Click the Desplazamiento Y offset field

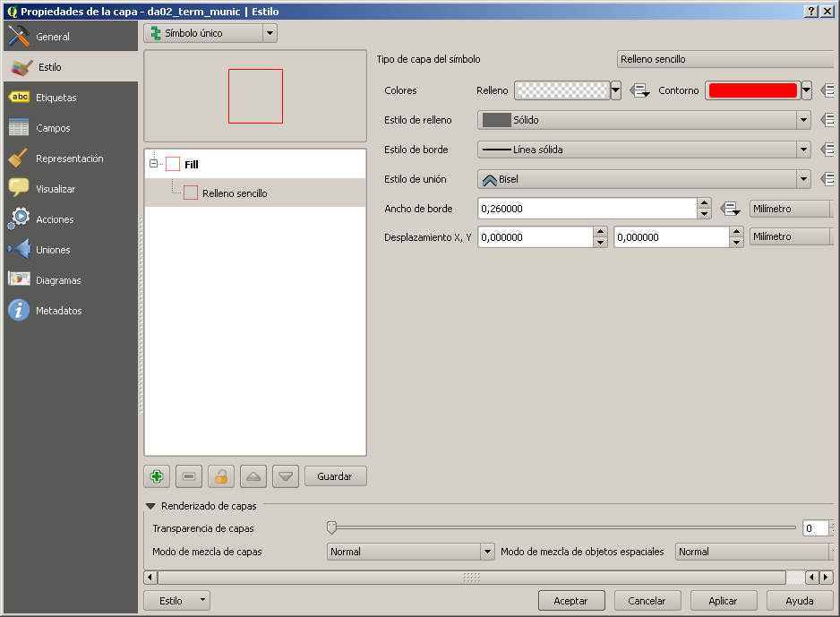pos(672,236)
